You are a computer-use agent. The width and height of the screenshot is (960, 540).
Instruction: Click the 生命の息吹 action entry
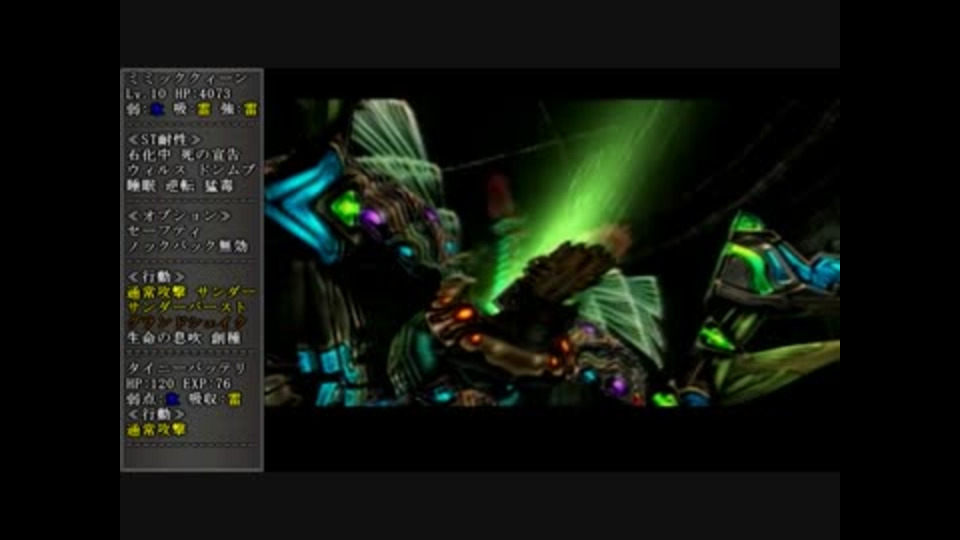point(163,337)
